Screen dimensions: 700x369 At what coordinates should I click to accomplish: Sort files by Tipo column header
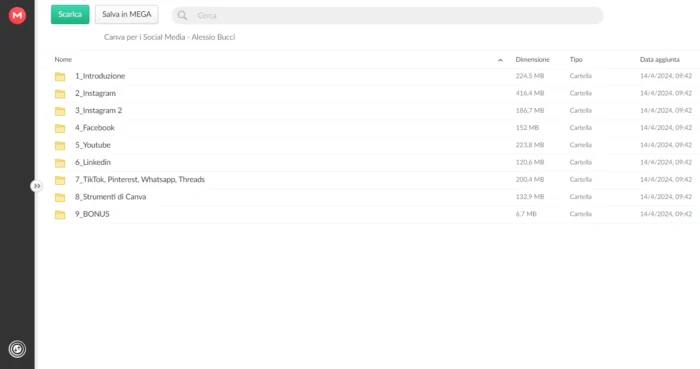tap(576, 59)
